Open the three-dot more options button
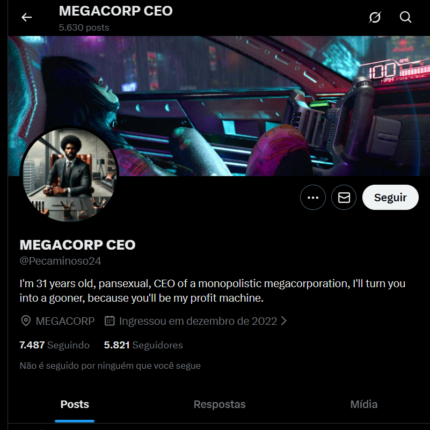430x430 pixels. click(x=313, y=197)
